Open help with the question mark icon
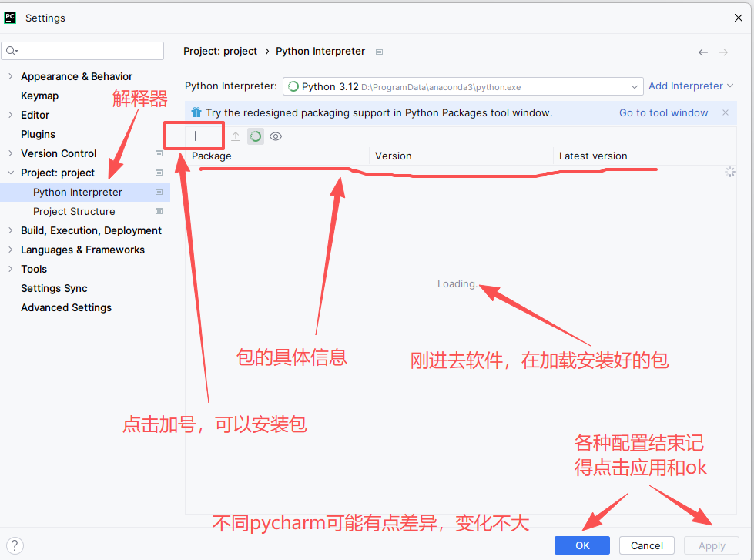 (x=15, y=545)
